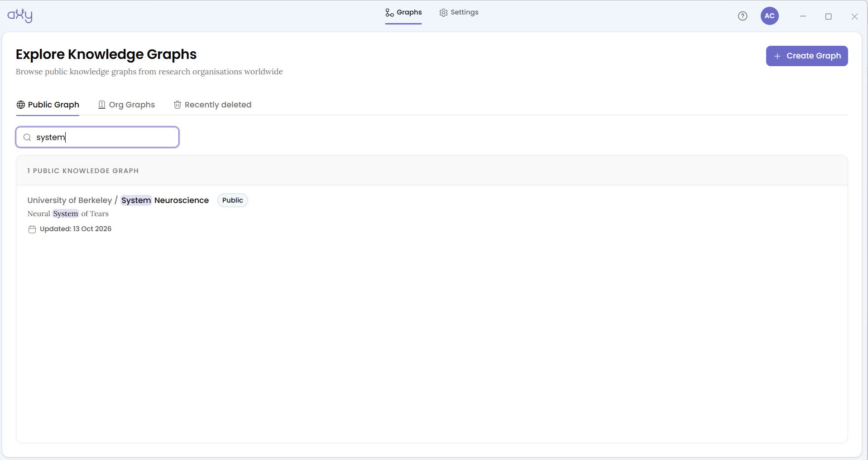Viewport: 868px width, 460px height.
Task: Open the Recently deleted tab
Action: coord(212,105)
